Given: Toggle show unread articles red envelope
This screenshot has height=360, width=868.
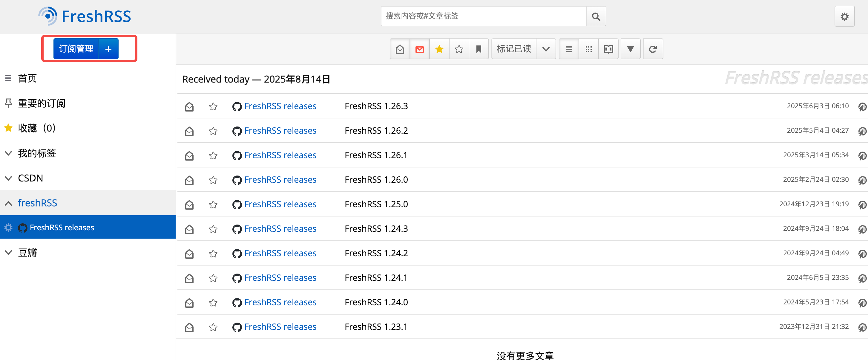Looking at the screenshot, I should [419, 49].
